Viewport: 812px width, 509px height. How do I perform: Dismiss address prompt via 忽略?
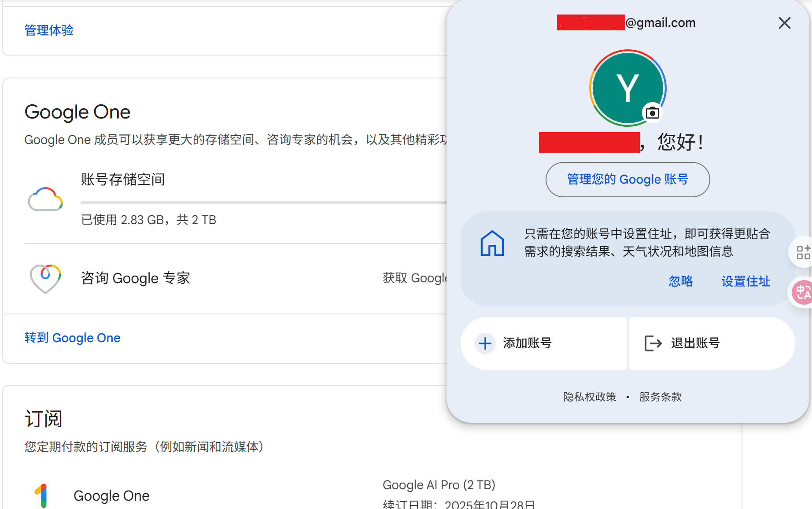(x=681, y=281)
